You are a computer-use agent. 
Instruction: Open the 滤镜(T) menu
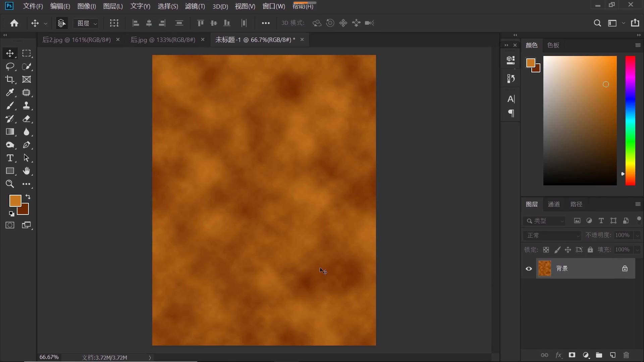tap(195, 6)
